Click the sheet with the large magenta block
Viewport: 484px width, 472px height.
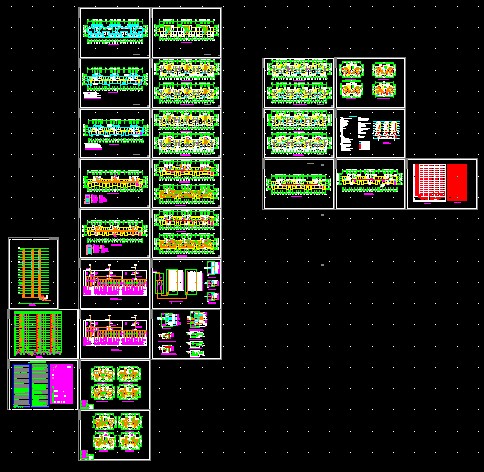[43, 385]
